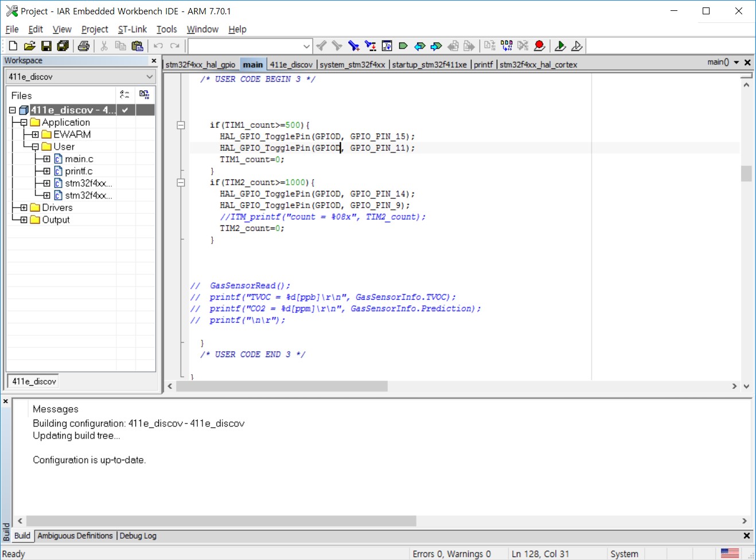Click the Save All icon
756x560 pixels.
pyautogui.click(x=63, y=46)
